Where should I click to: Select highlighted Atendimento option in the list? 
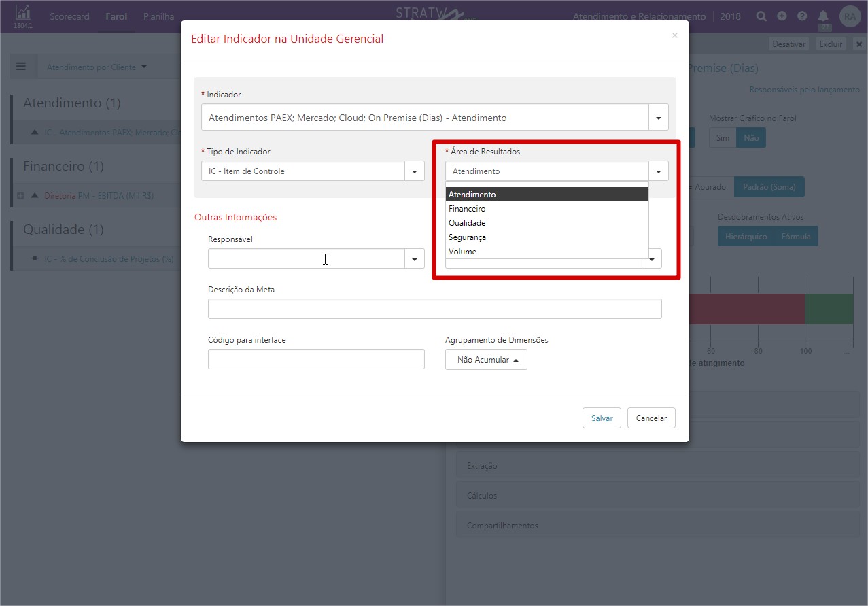547,195
